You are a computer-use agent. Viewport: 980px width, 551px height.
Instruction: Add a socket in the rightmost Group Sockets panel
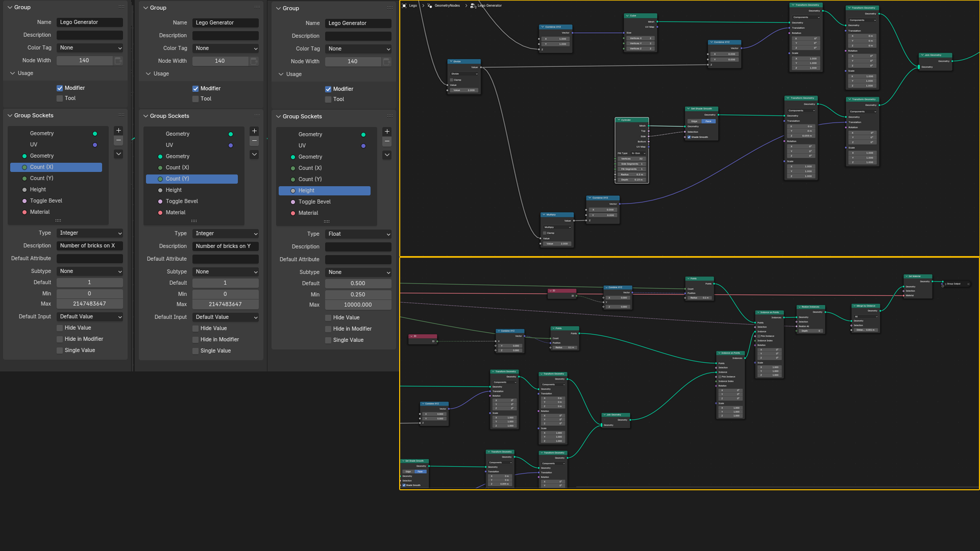(x=387, y=132)
